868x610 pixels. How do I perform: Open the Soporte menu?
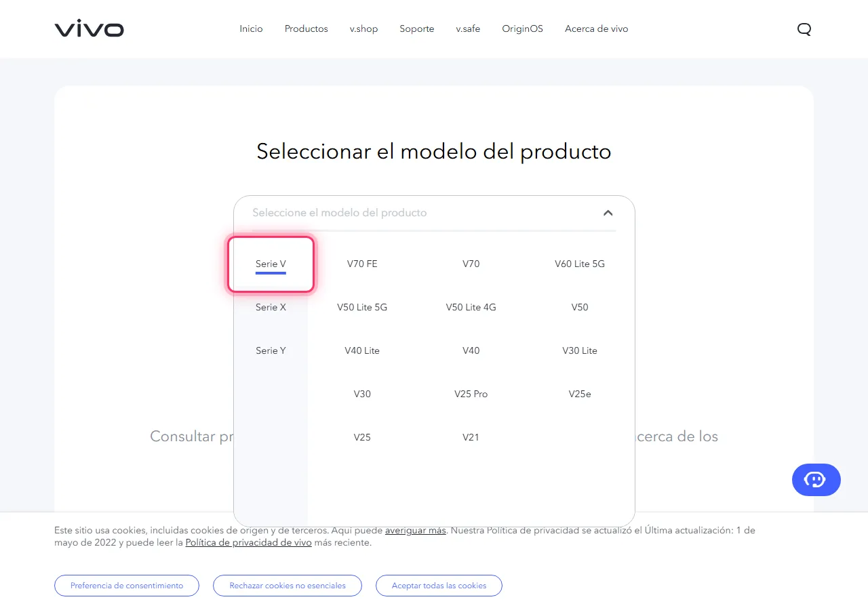point(417,29)
